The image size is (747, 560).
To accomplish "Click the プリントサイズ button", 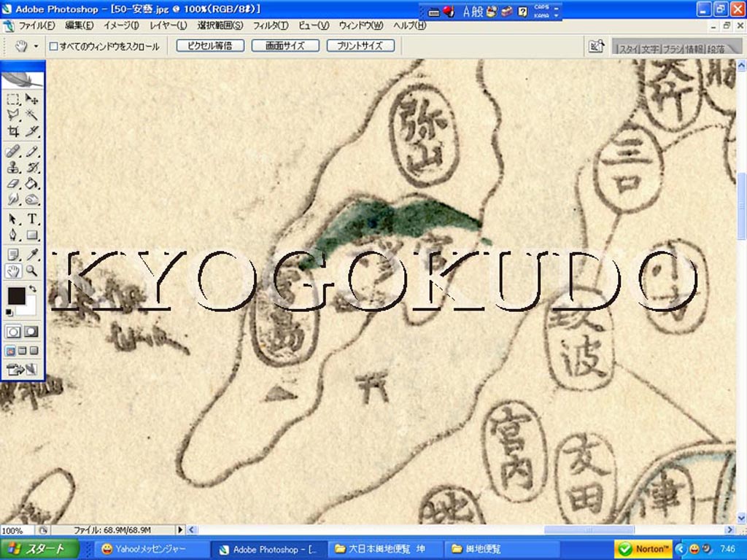I will click(360, 46).
